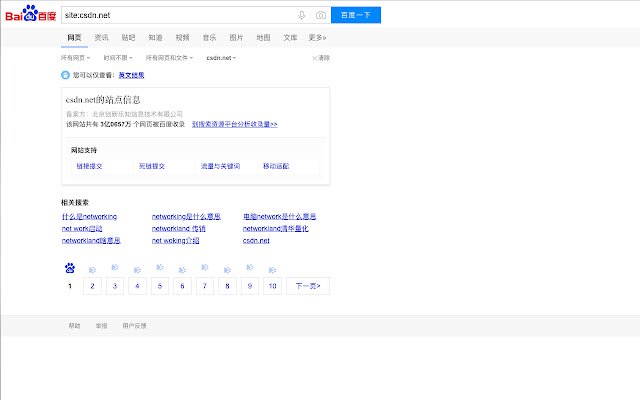Click the Baidu paw icon above page 1
Image resolution: width=640 pixels, height=400 pixels.
tap(70, 268)
